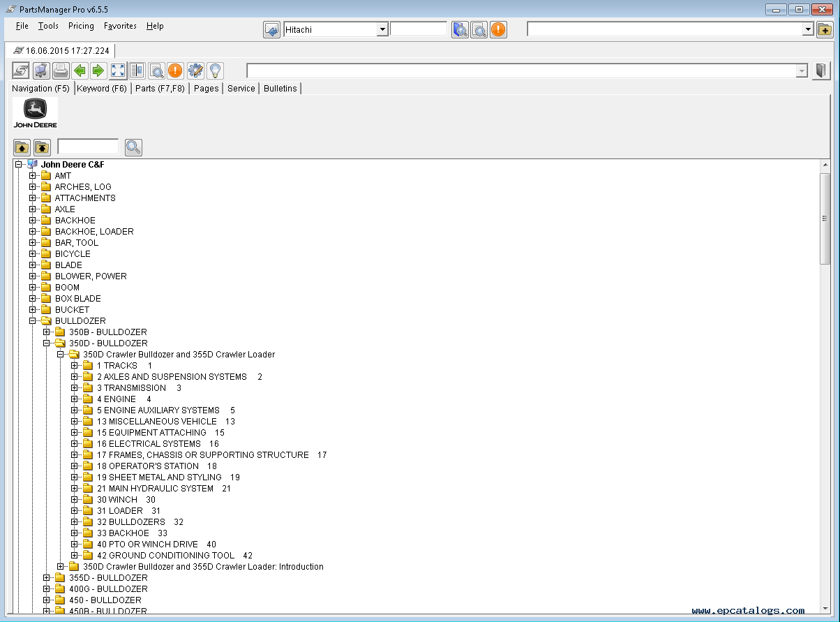Click the orange alert icon in the top toolbar

pos(498,30)
